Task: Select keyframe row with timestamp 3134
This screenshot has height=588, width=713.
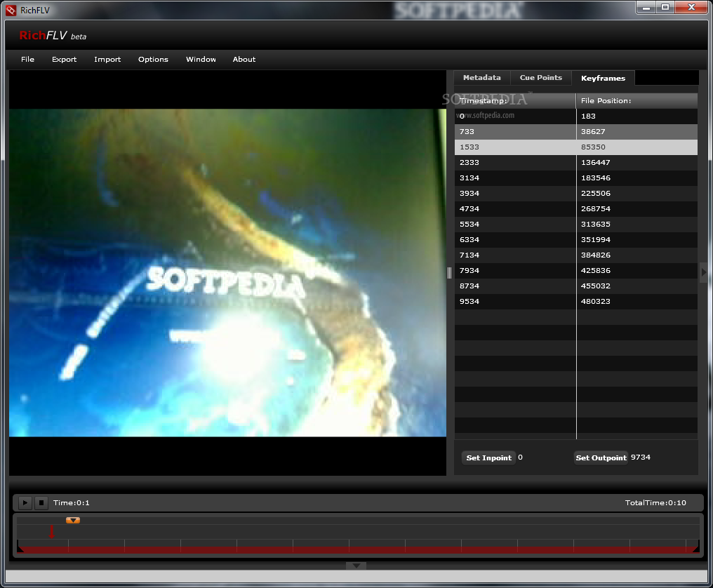Action: [x=576, y=178]
